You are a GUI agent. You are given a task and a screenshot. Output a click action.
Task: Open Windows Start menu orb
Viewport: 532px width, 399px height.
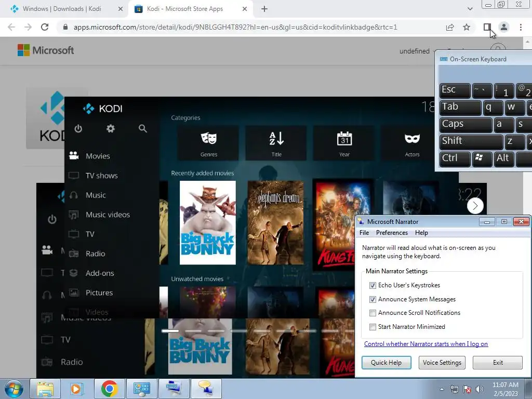pyautogui.click(x=14, y=389)
